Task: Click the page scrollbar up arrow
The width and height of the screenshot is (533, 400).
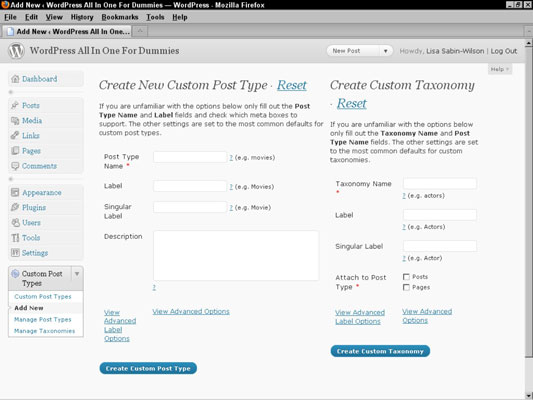Action: coord(529,43)
